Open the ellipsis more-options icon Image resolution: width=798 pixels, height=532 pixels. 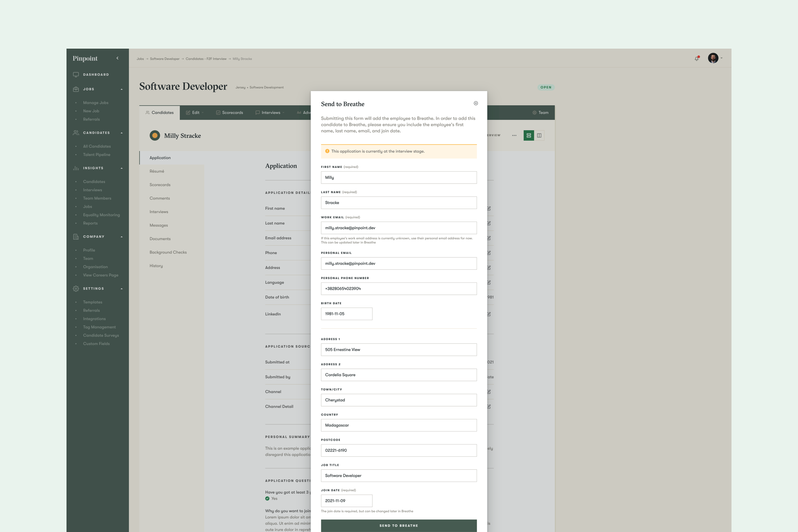click(515, 135)
